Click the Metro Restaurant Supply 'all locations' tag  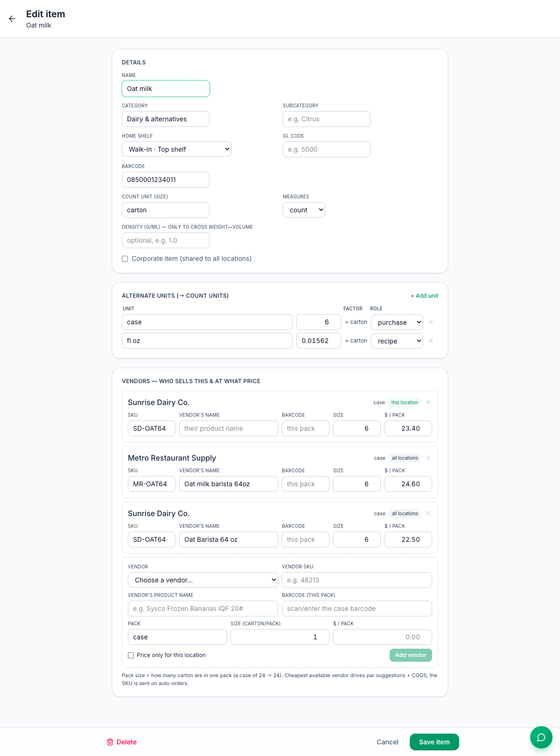(405, 458)
